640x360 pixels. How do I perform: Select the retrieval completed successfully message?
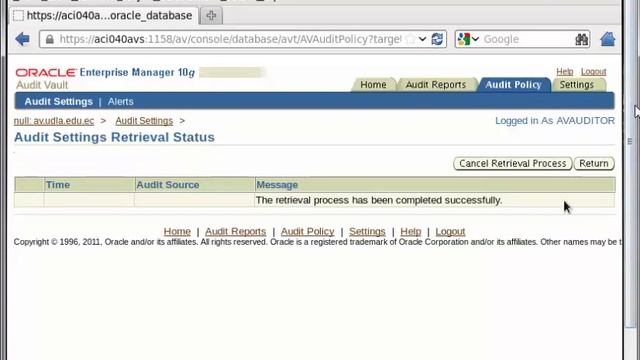379,200
